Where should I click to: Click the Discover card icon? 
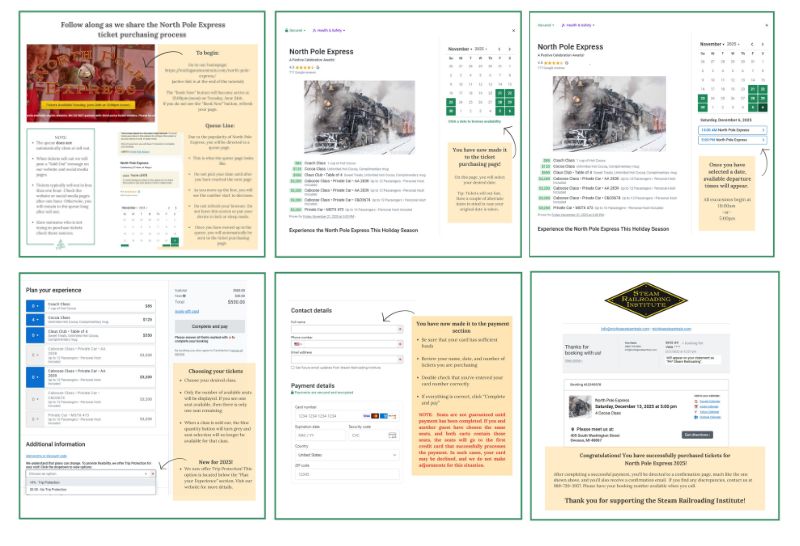coord(392,416)
